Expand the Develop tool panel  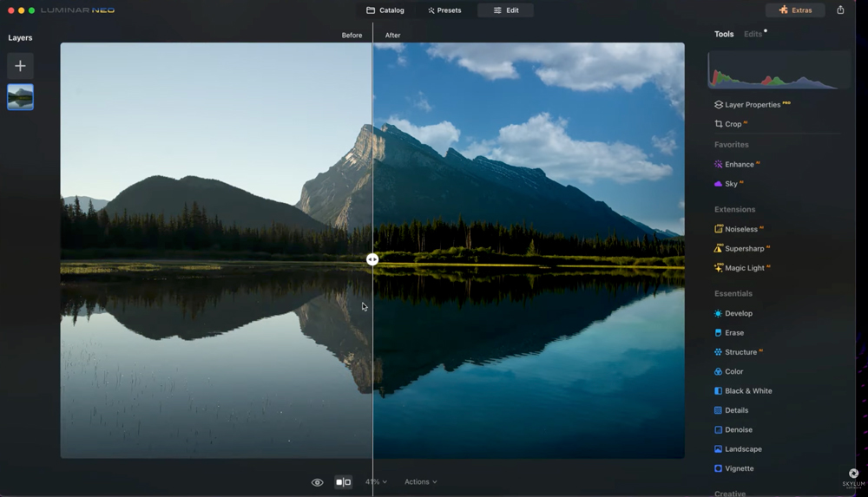[738, 313]
